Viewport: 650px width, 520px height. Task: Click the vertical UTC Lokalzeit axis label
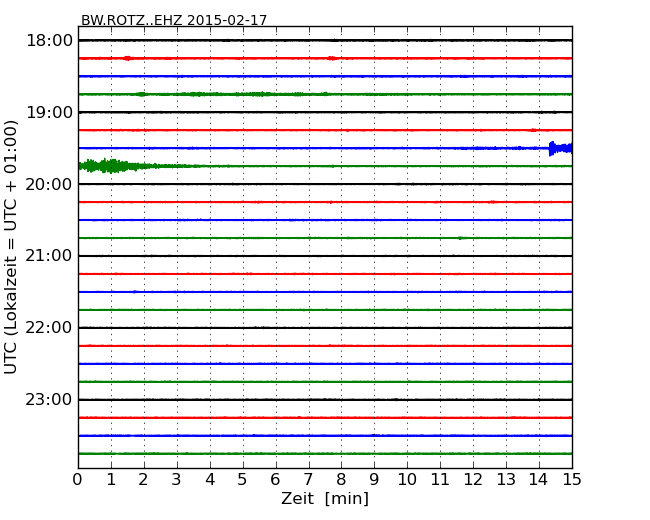(11, 247)
